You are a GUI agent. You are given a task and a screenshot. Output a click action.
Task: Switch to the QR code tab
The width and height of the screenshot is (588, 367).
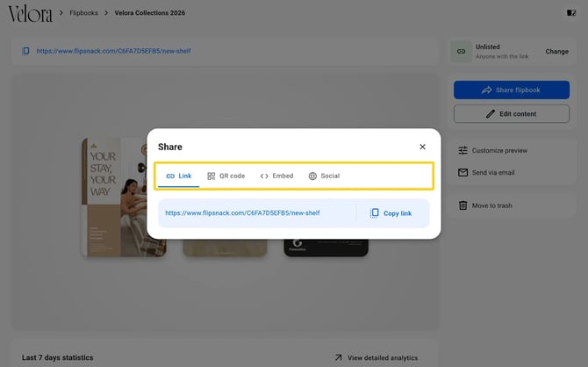226,176
